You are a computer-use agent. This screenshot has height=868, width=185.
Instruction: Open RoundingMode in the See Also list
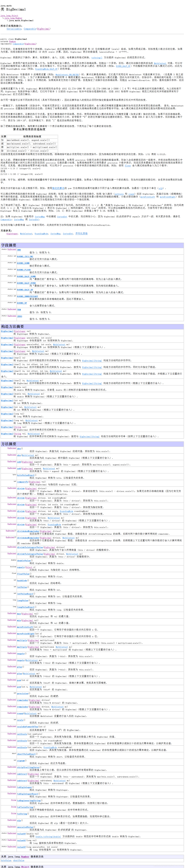pyautogui.click(x=41, y=234)
